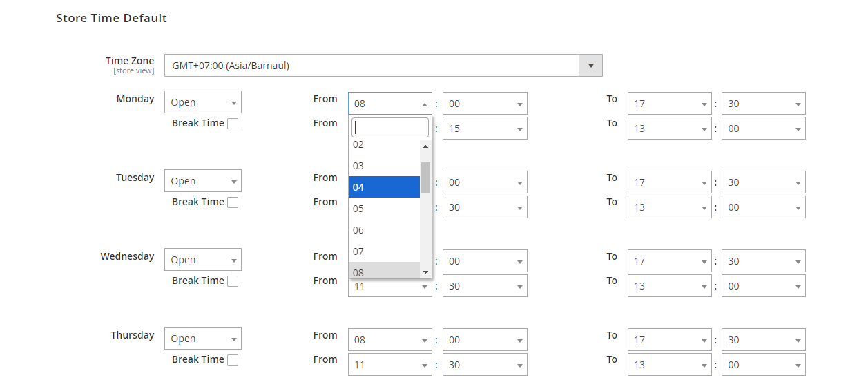This screenshot has height=389, width=868.
Task: Tick Thursday Break Time checkbox
Action: [233, 360]
